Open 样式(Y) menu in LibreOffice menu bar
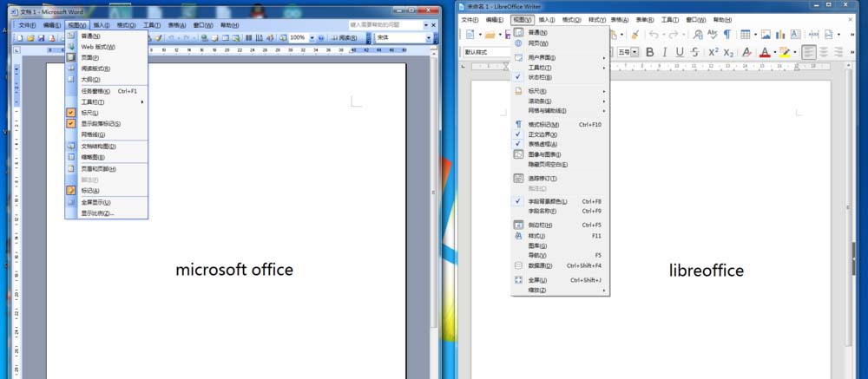 [x=597, y=19]
